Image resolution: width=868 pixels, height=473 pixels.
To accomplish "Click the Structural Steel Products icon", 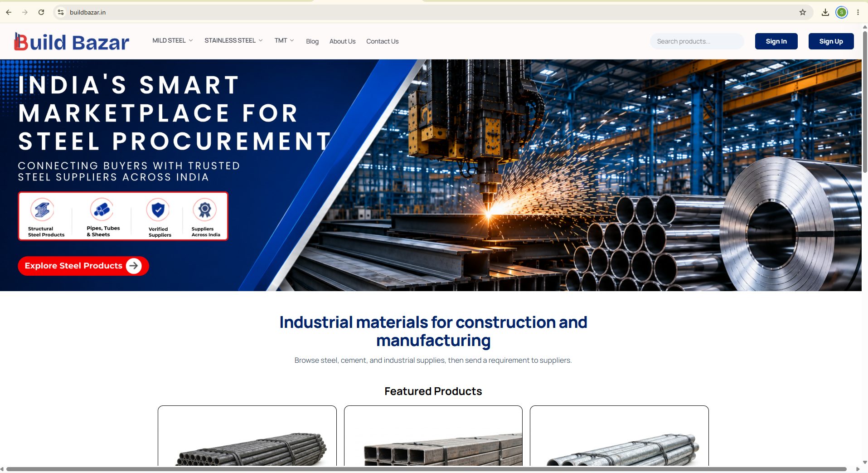I will click(42, 210).
